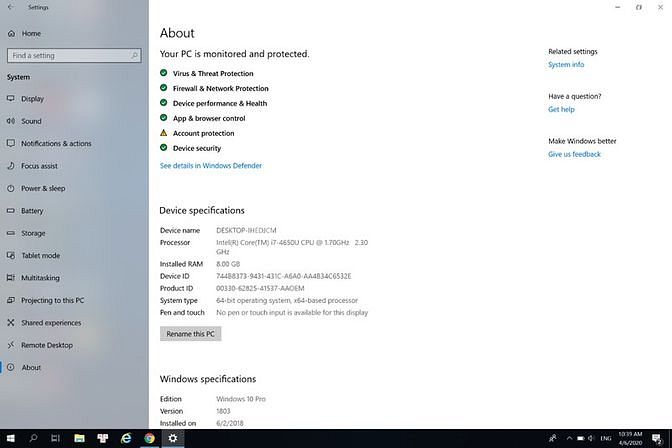This screenshot has height=448, width=672.
Task: Click the device name DESKTOP-IHEDJCM text
Action: coord(246,231)
